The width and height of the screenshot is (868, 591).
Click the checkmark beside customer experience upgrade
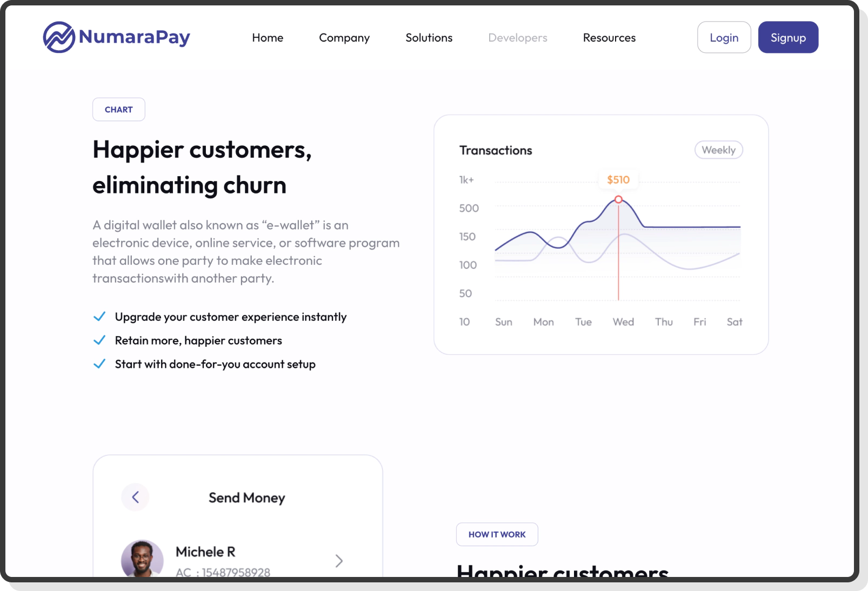pyautogui.click(x=100, y=316)
